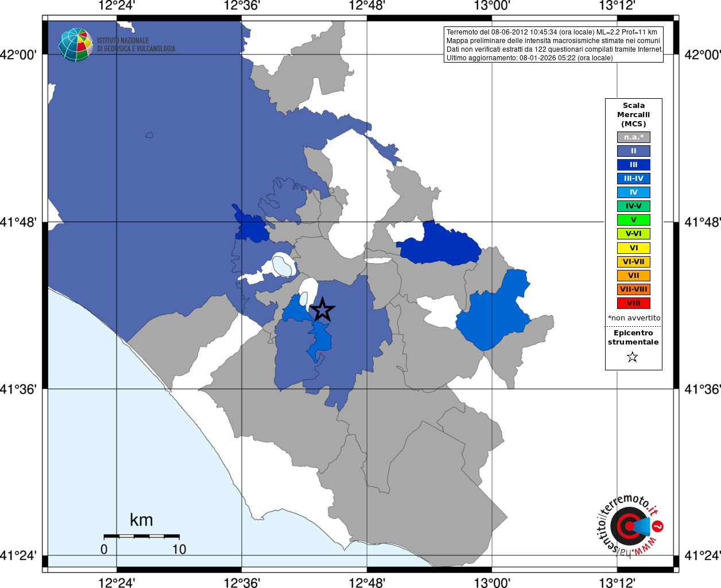Click the dark blue intensity III region east
Image resolution: width=721 pixels, height=588 pixels.
click(440, 244)
